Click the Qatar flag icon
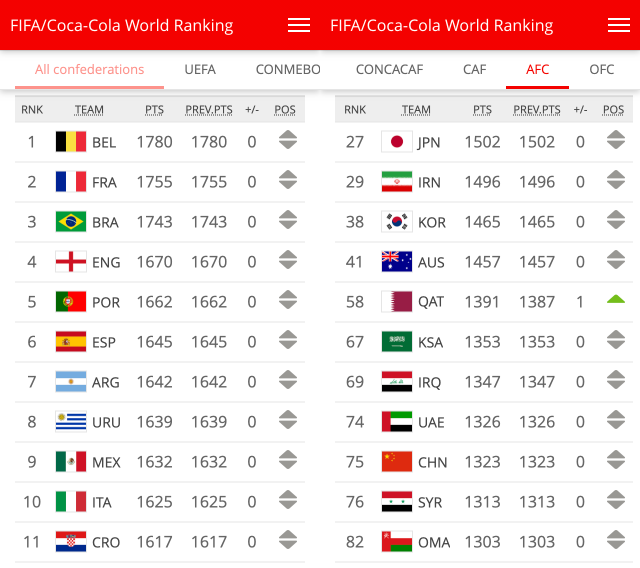640x568 pixels. [x=396, y=302]
